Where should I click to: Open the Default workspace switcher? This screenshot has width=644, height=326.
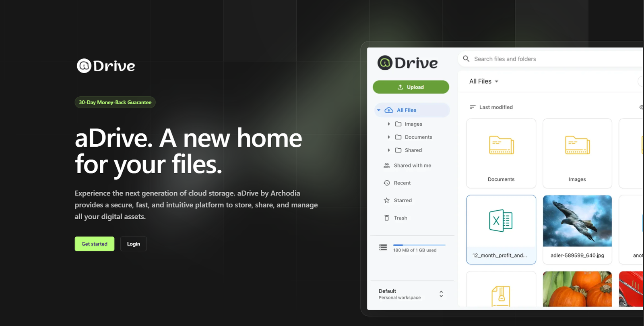(x=411, y=294)
